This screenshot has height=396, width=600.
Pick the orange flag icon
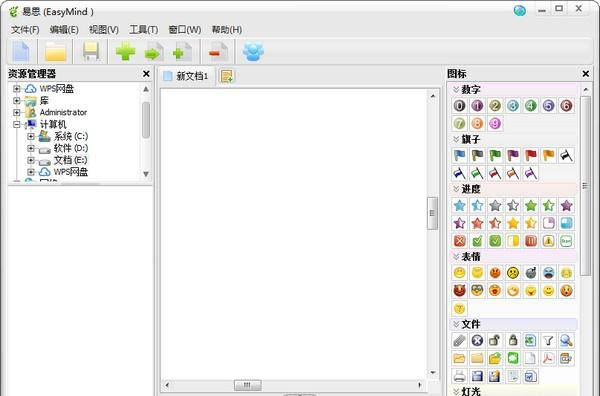(549, 155)
